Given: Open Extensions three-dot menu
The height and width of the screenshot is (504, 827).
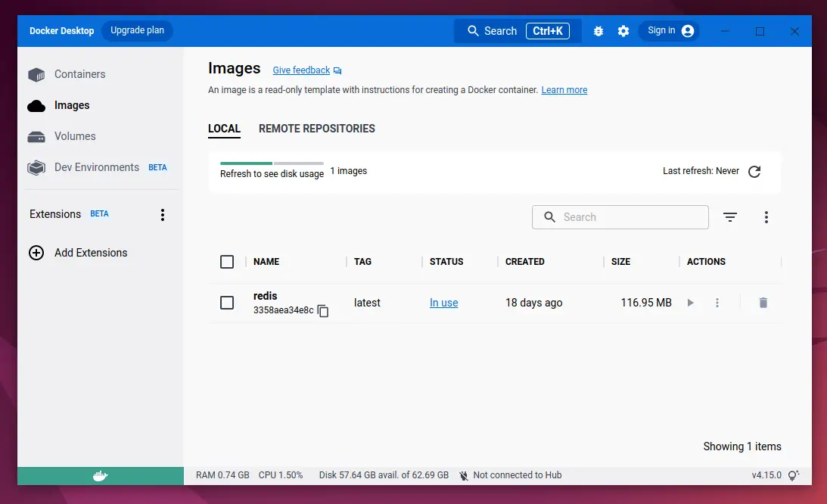Looking at the screenshot, I should 163,215.
